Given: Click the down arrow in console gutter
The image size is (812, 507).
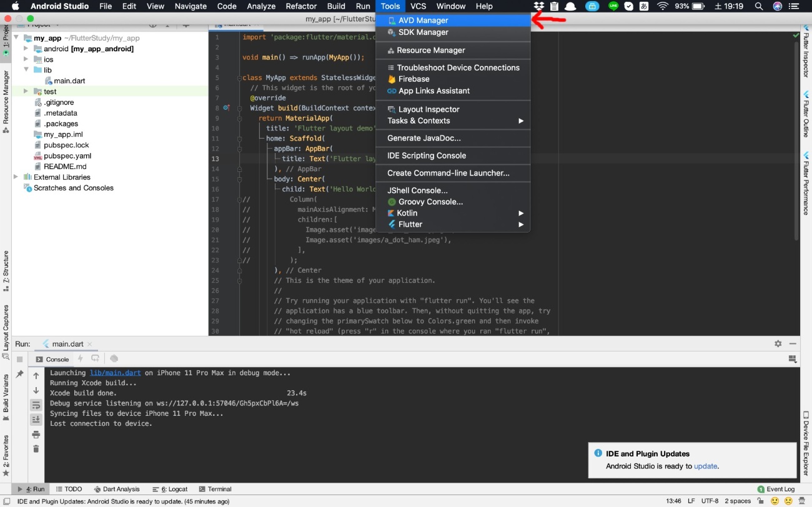Looking at the screenshot, I should click(36, 391).
